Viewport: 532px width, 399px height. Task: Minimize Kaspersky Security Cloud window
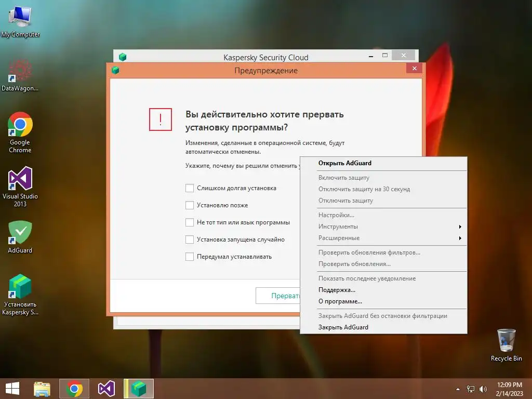(x=371, y=56)
